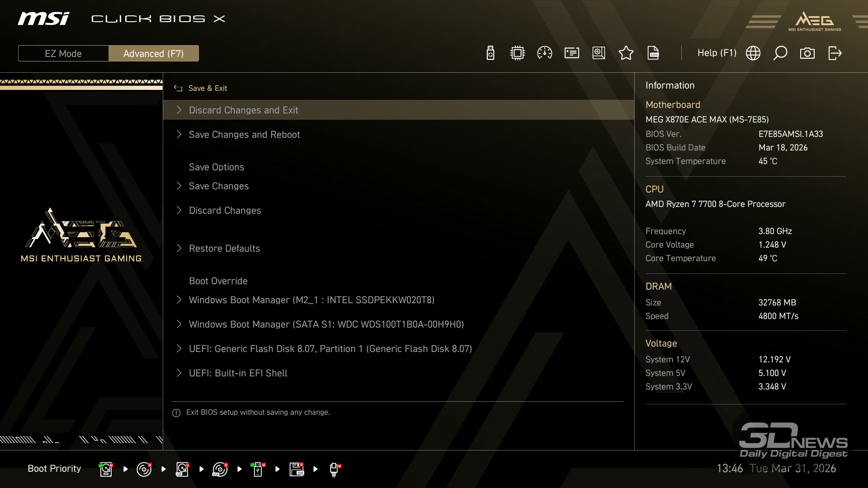Expand Restore Defaults entry

(x=224, y=249)
